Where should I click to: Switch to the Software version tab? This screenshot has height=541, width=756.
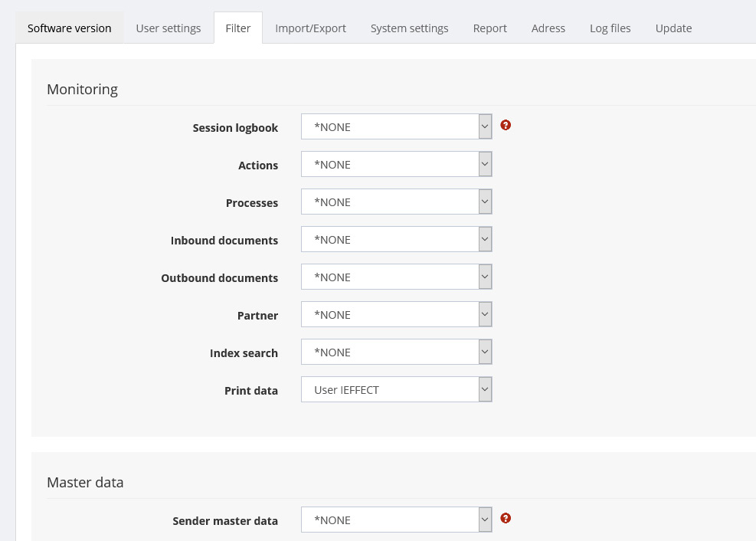pos(70,28)
